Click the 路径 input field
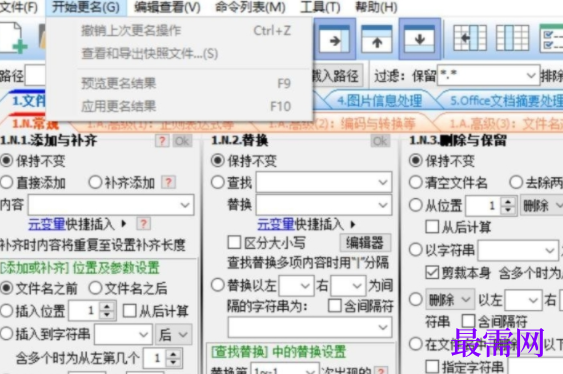563x374 pixels. click(35, 76)
